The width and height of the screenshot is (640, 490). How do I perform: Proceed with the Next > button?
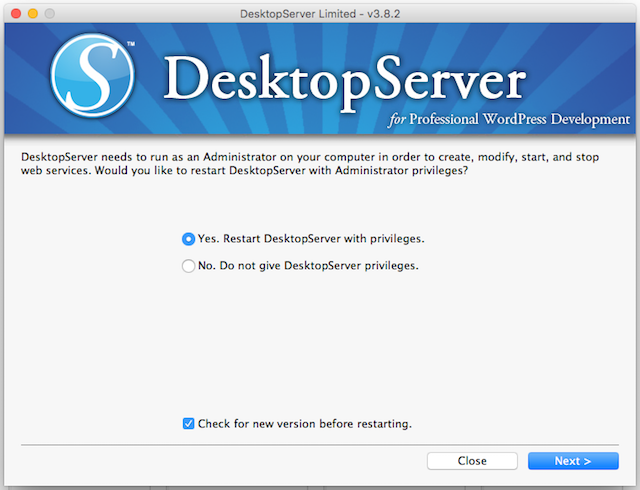pos(573,461)
